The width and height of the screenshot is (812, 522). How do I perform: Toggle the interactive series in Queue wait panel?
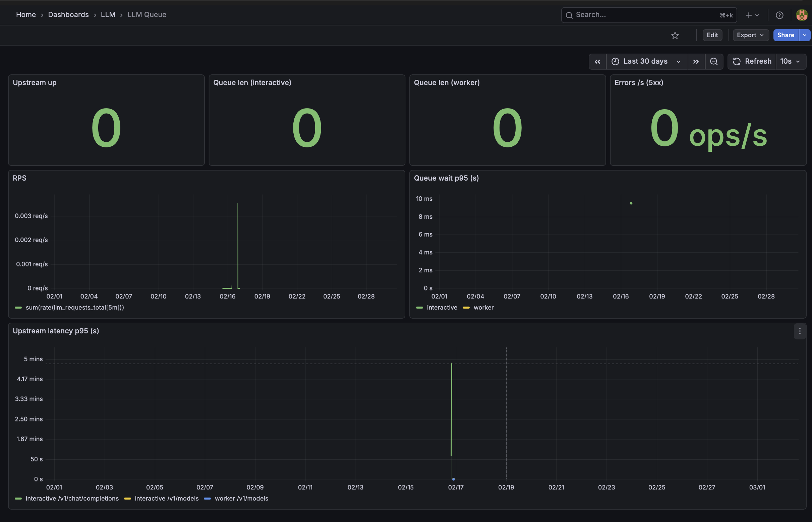click(x=442, y=308)
